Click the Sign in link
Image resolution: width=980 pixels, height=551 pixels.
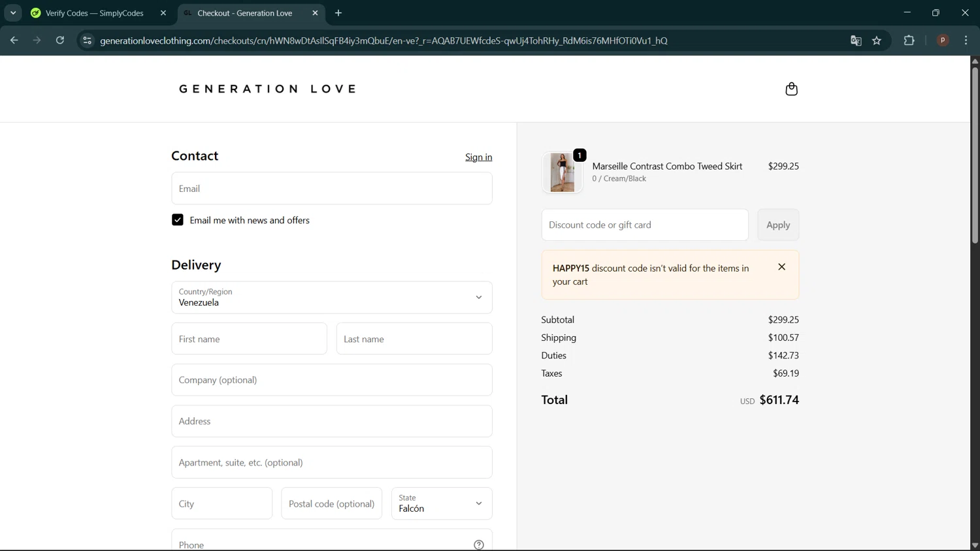(479, 157)
